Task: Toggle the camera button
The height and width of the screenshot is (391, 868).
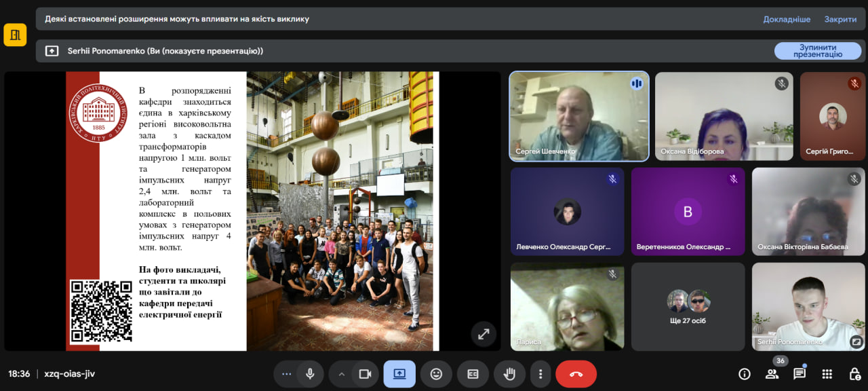Action: click(366, 374)
